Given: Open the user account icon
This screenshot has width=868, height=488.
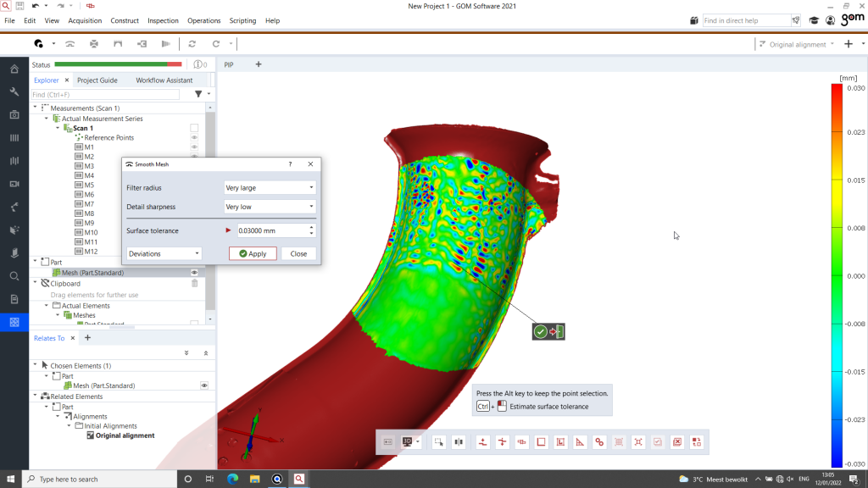Looking at the screenshot, I should pyautogui.click(x=831, y=20).
